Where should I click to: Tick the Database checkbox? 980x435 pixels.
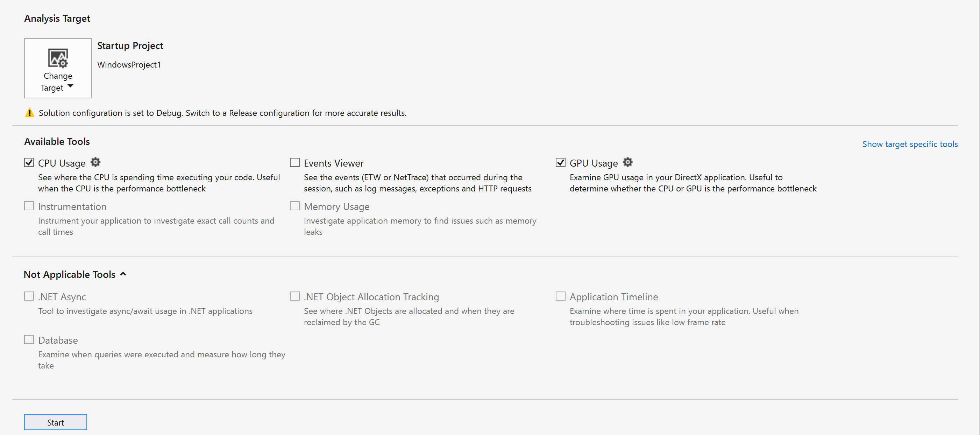pos(29,339)
